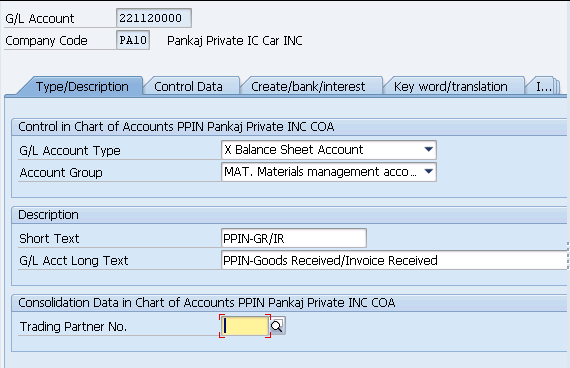Click the MAT. Materials management combo box
570x368 pixels.
coord(329,172)
